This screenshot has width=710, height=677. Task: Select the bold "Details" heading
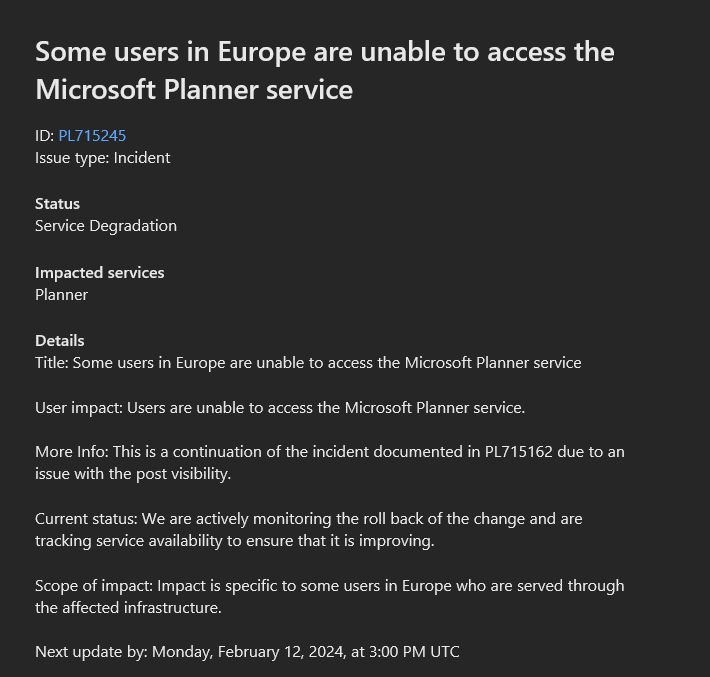click(60, 340)
